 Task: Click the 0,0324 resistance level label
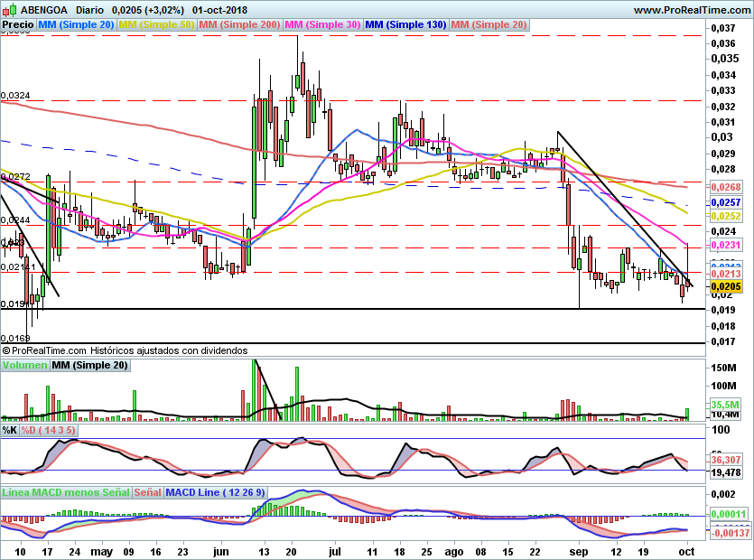point(15,96)
